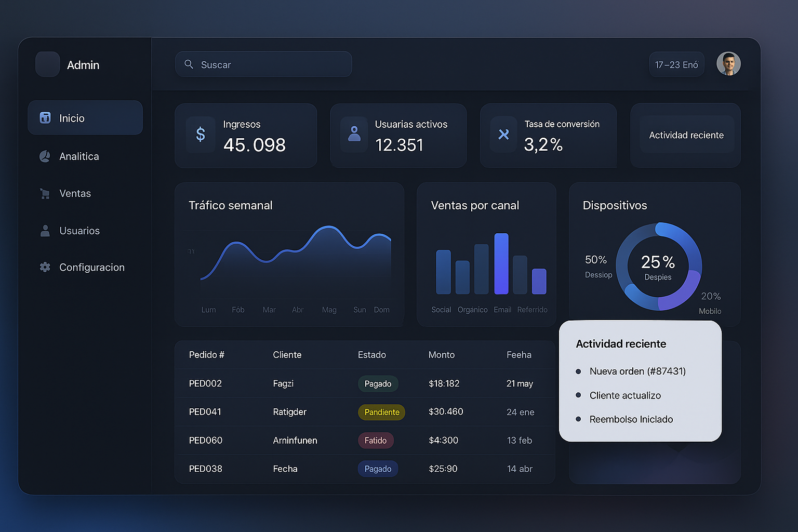Click the dollar icon on Ingresos card
The image size is (798, 532).
click(200, 135)
